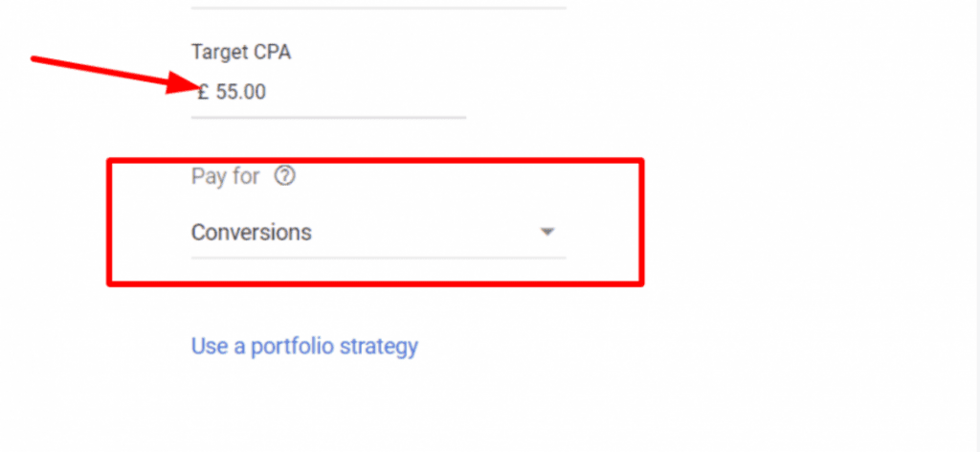
Task: Click the 55.00 value in Target CPA
Action: click(241, 93)
